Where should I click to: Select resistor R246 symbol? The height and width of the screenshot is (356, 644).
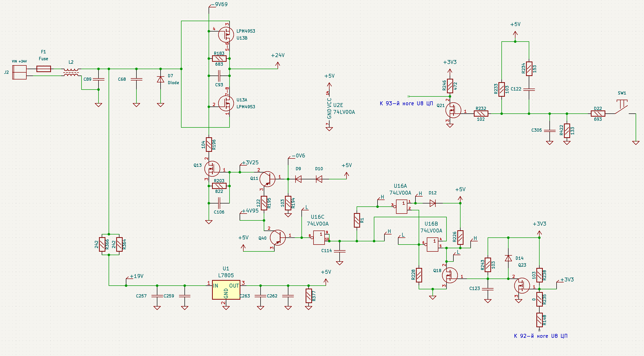(450, 86)
